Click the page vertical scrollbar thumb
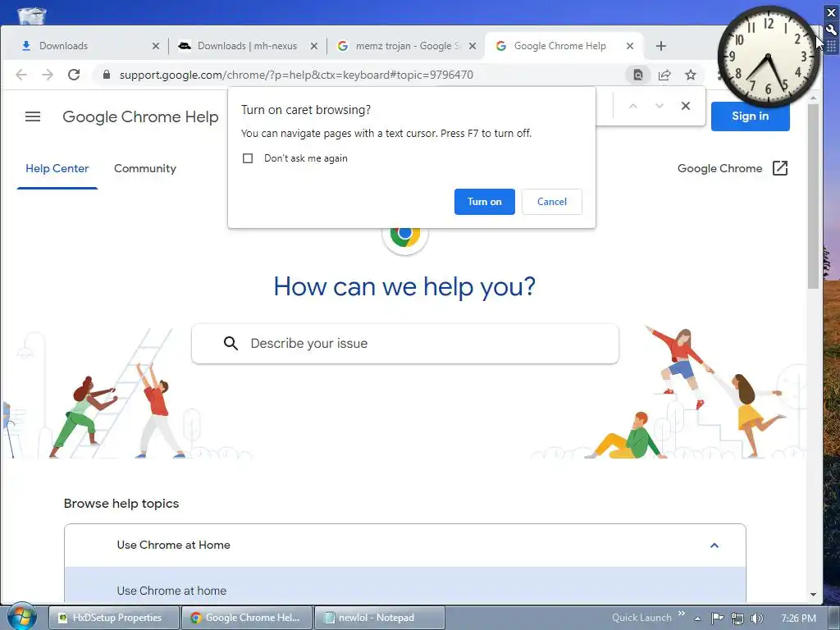Viewport: 840px width, 630px height. pyautogui.click(x=813, y=196)
